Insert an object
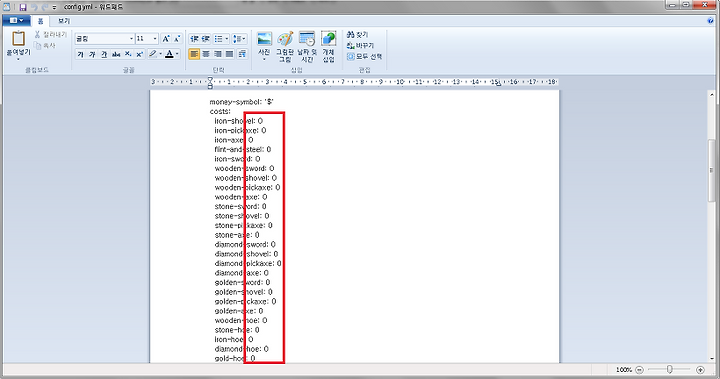This screenshot has width=720, height=379. (328, 46)
